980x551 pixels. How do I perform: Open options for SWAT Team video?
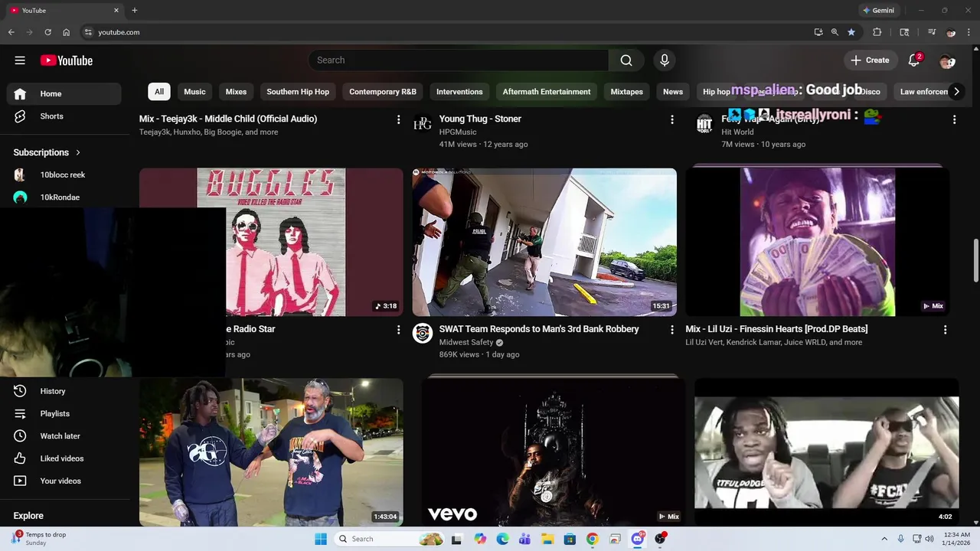[x=672, y=329]
